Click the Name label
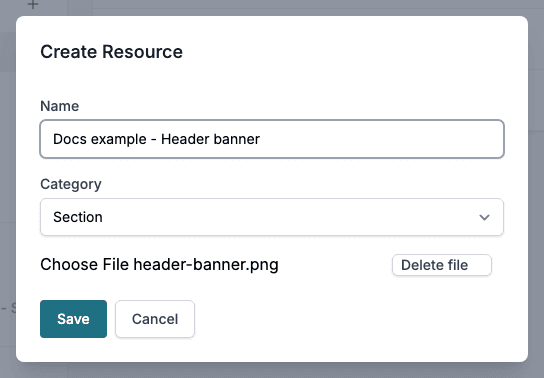Image resolution: width=544 pixels, height=378 pixels. (60, 106)
